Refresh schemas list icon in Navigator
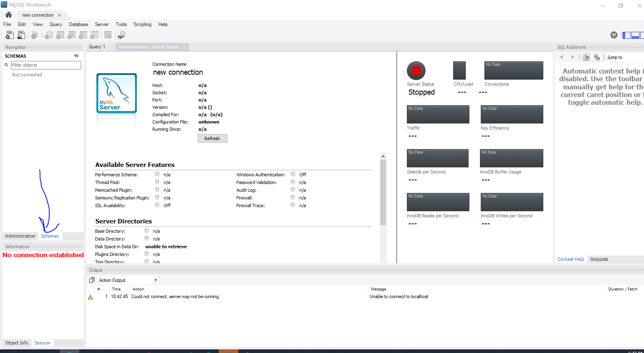 [x=76, y=56]
